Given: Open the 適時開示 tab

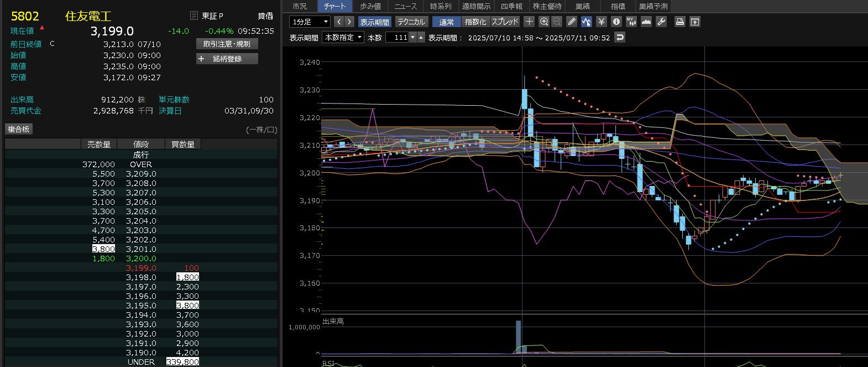Looking at the screenshot, I should pyautogui.click(x=477, y=6).
